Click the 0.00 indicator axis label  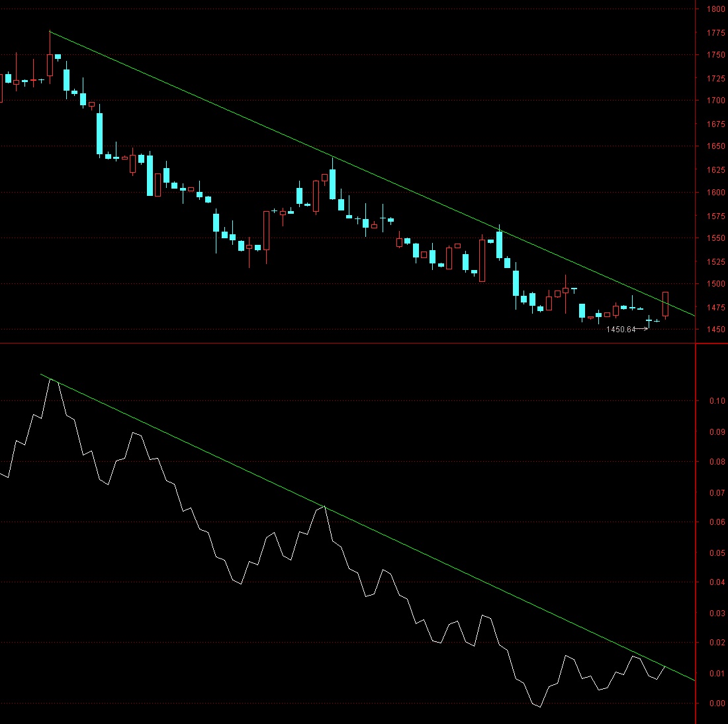717,703
